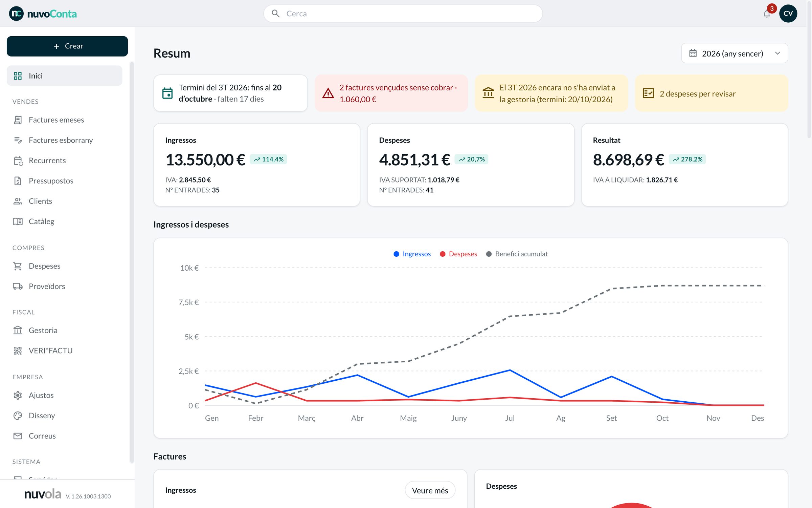This screenshot has width=812, height=508.
Task: Toggle Benefici acumulat series in legend
Action: coord(517,254)
